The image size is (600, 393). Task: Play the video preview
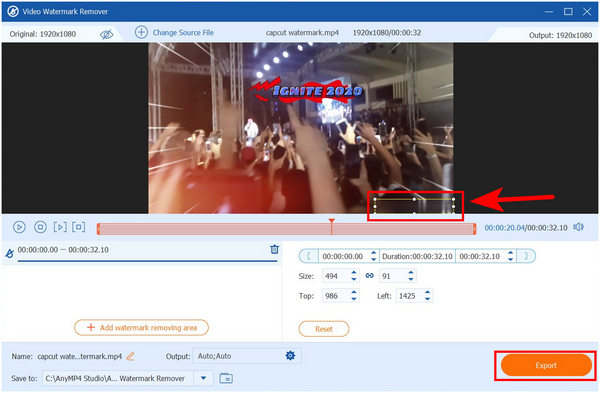point(19,227)
